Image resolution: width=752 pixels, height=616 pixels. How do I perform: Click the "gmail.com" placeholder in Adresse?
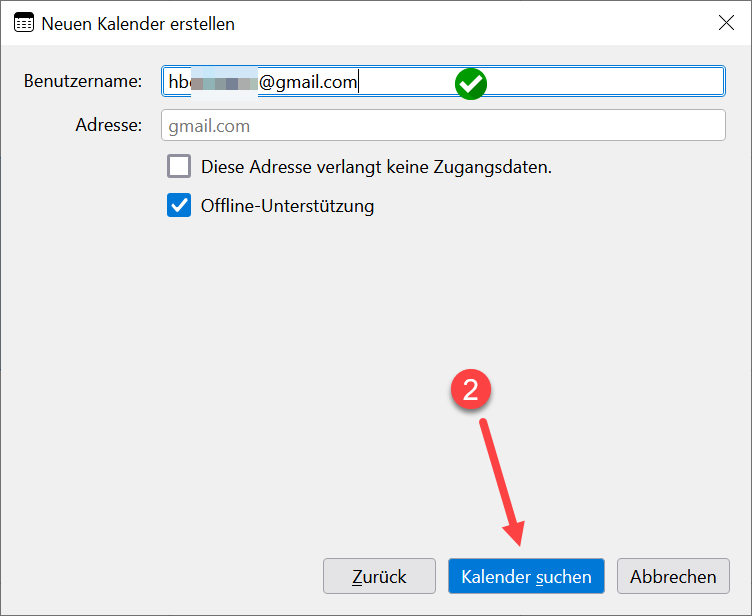pos(209,126)
